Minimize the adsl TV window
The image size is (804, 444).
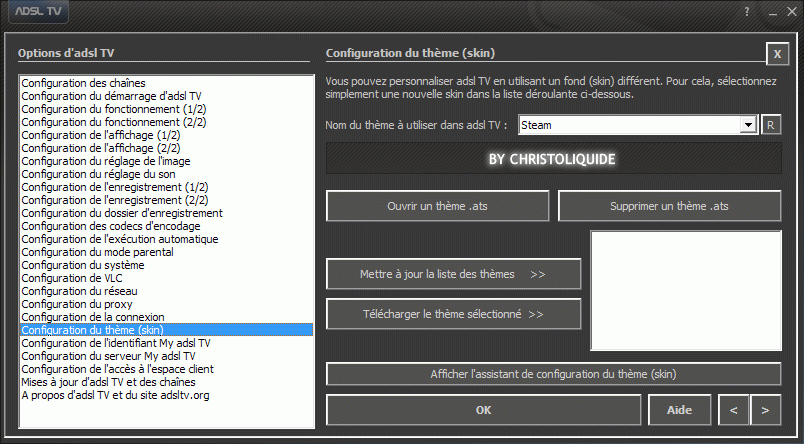tap(773, 12)
